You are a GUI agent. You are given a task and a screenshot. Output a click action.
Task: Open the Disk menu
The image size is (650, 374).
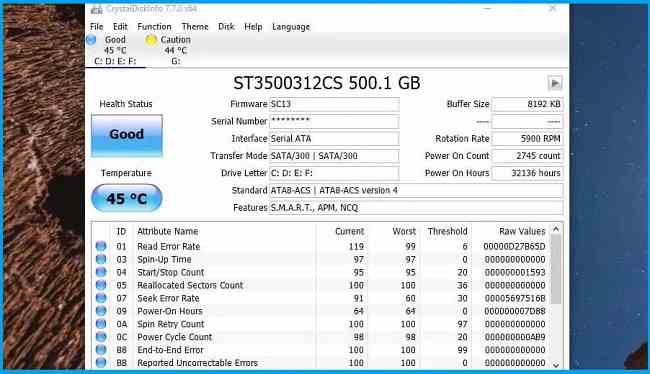[x=226, y=27]
